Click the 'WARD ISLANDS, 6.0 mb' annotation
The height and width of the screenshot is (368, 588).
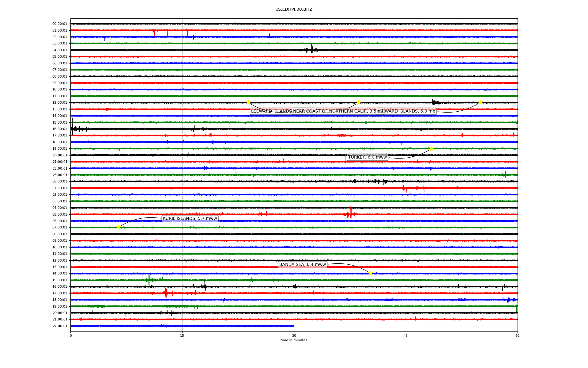(410, 111)
